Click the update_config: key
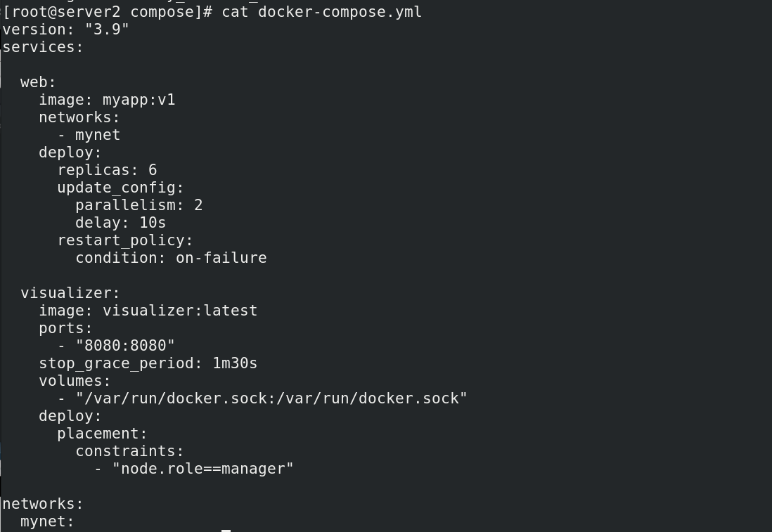The width and height of the screenshot is (772, 532). pos(120,188)
